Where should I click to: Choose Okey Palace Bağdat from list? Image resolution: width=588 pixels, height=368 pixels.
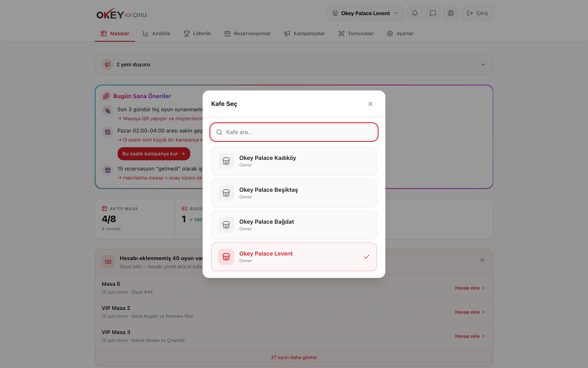pos(294,225)
